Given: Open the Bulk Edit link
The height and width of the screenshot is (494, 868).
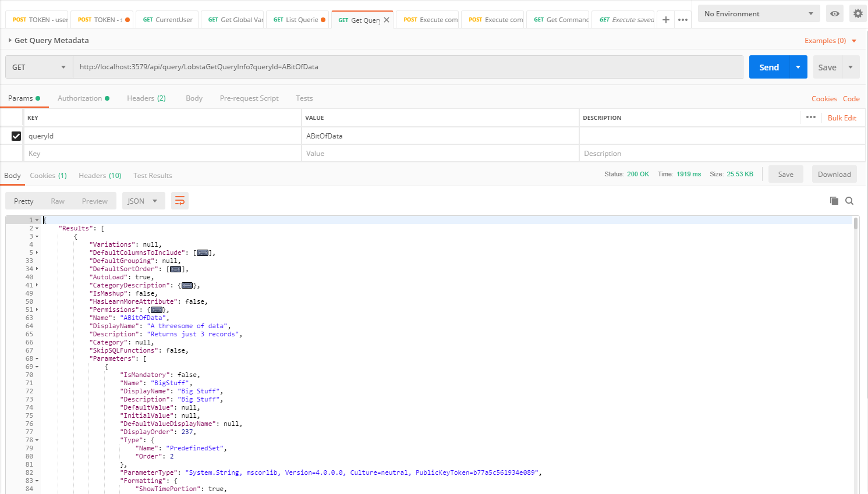Looking at the screenshot, I should (842, 118).
